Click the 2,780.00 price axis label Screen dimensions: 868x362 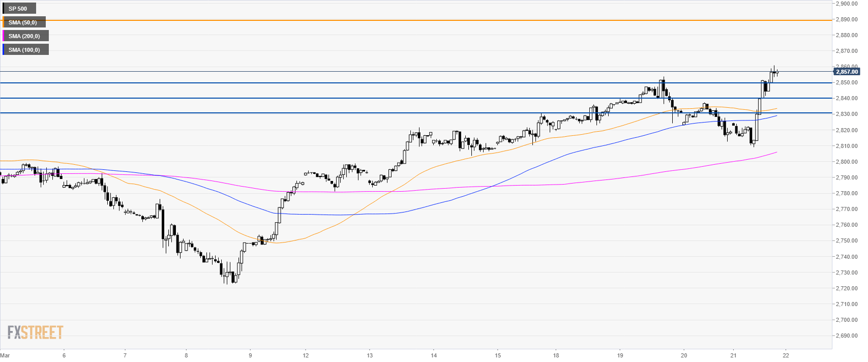(847, 193)
